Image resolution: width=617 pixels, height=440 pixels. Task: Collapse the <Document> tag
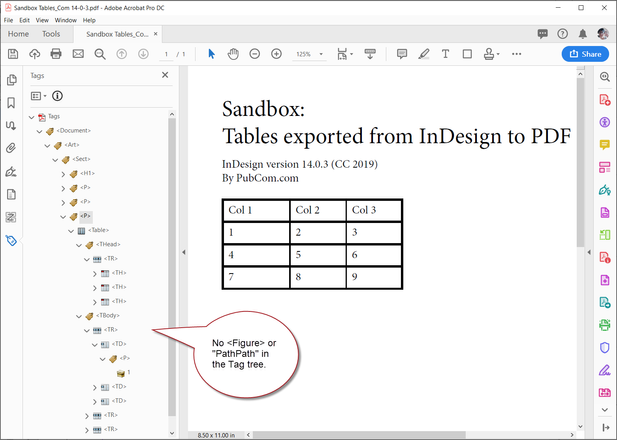(x=39, y=131)
